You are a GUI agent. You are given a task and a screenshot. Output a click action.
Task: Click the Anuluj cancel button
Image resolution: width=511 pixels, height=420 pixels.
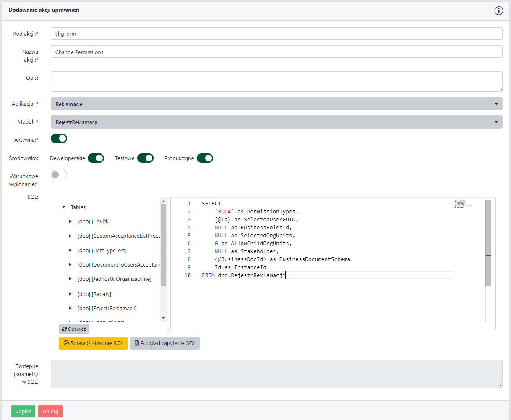(x=50, y=411)
